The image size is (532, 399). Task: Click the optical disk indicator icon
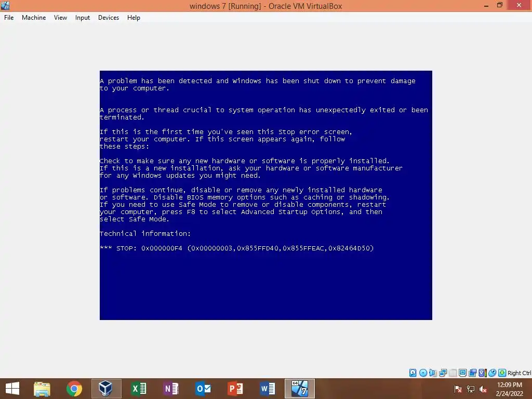(423, 373)
